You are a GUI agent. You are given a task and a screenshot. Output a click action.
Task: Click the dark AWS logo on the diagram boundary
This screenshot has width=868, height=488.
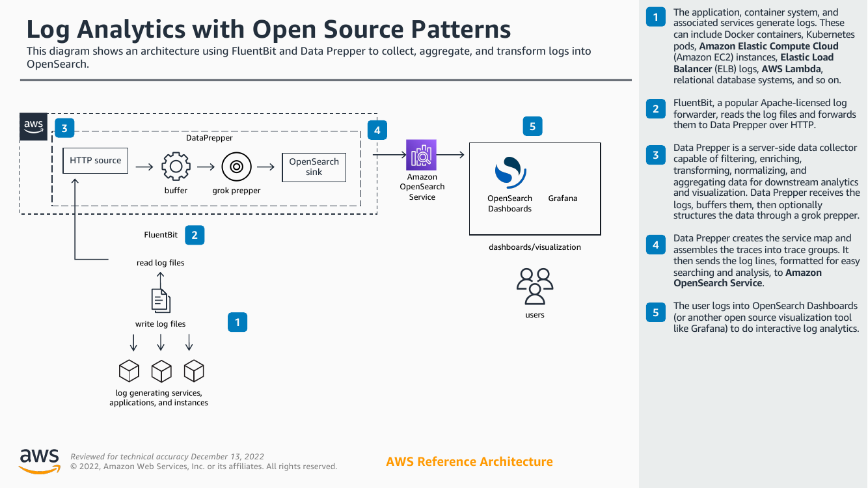coord(33,126)
